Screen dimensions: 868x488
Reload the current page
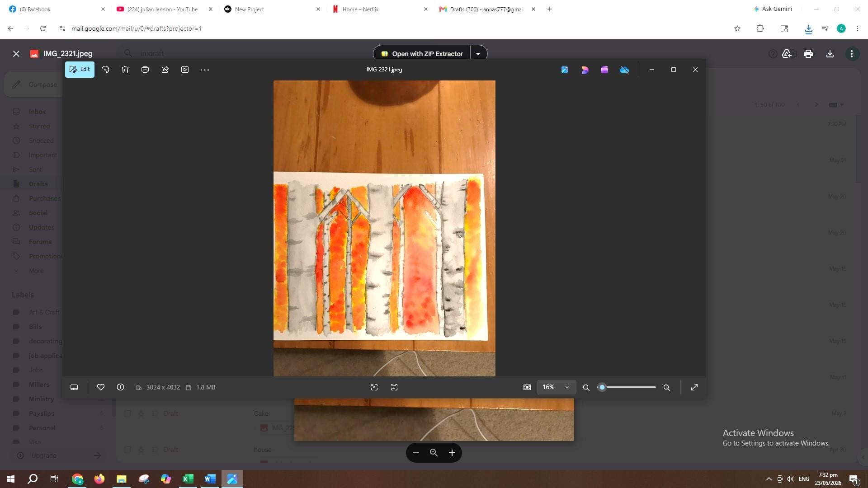point(43,28)
